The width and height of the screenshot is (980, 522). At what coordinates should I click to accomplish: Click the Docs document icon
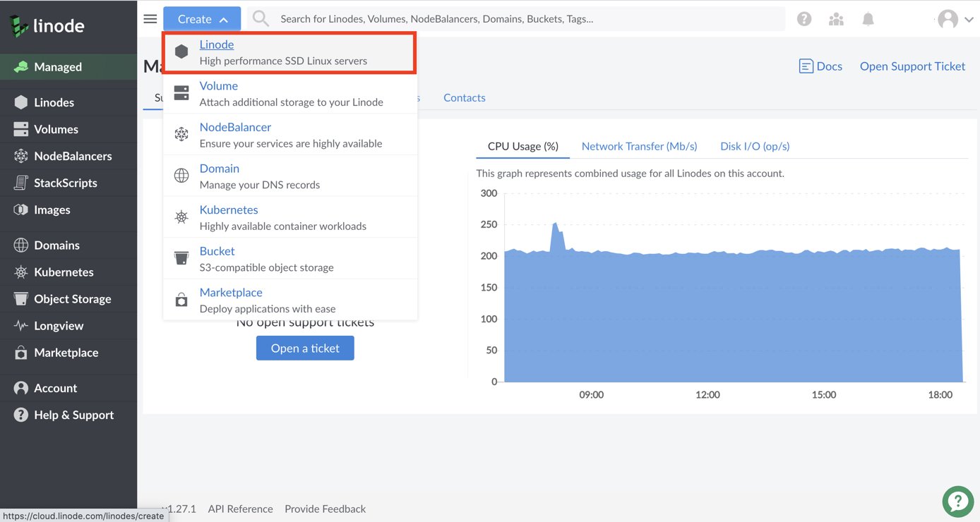click(806, 66)
